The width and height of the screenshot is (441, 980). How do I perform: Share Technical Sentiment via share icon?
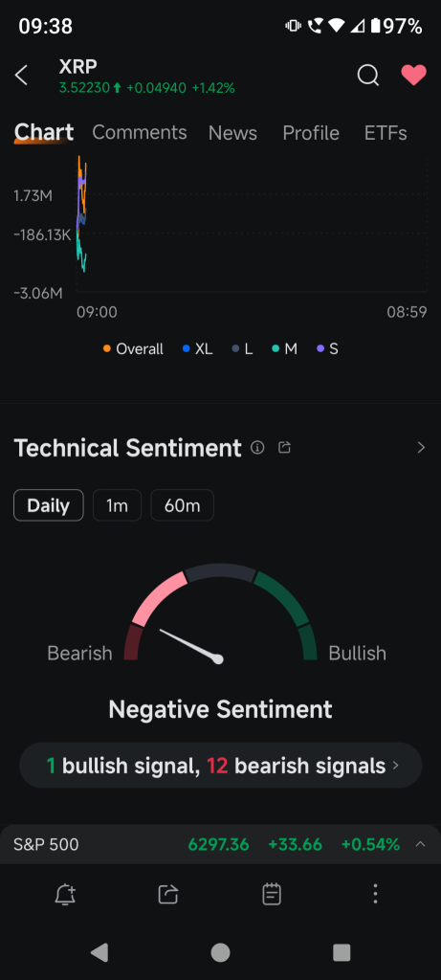point(285,448)
